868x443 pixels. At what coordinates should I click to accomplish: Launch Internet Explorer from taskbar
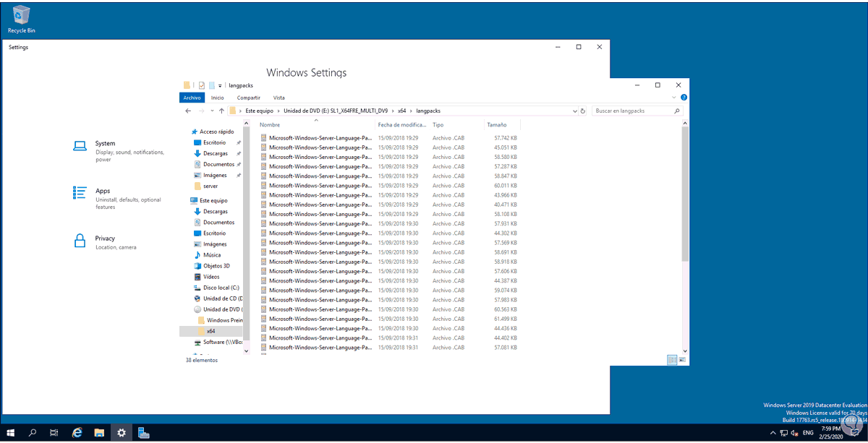pos(77,433)
